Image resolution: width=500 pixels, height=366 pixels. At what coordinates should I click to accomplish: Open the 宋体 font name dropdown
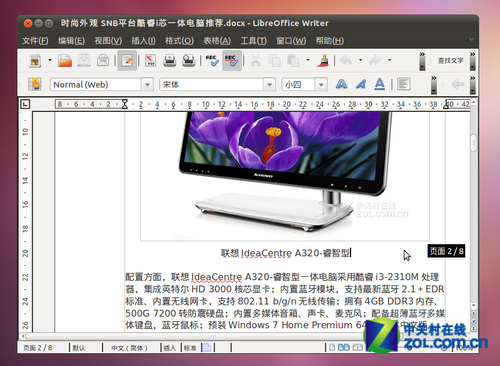point(269,85)
